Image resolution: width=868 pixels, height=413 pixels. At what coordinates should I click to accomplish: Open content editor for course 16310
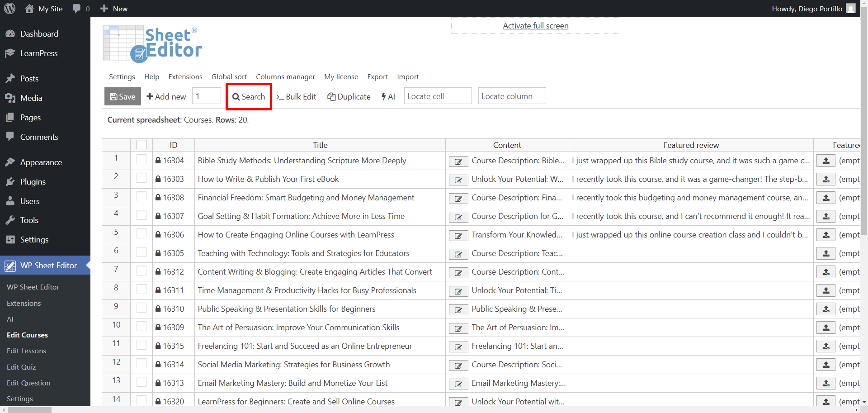(x=458, y=310)
